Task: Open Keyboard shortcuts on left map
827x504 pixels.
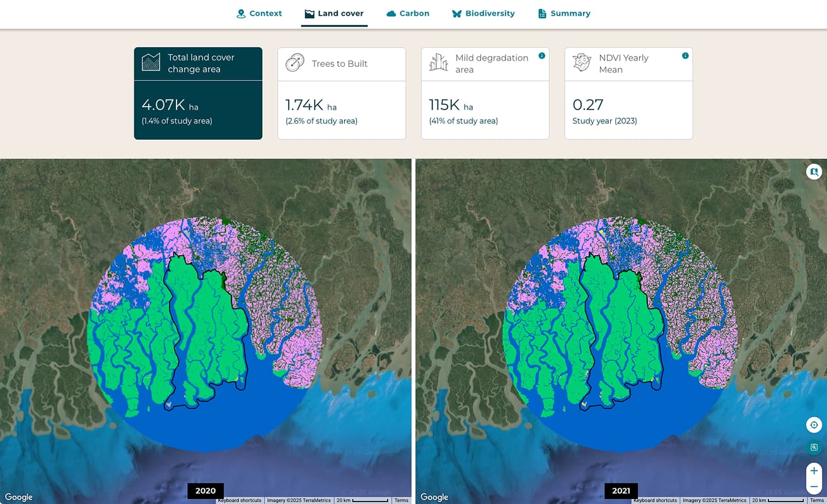Action: [240, 500]
